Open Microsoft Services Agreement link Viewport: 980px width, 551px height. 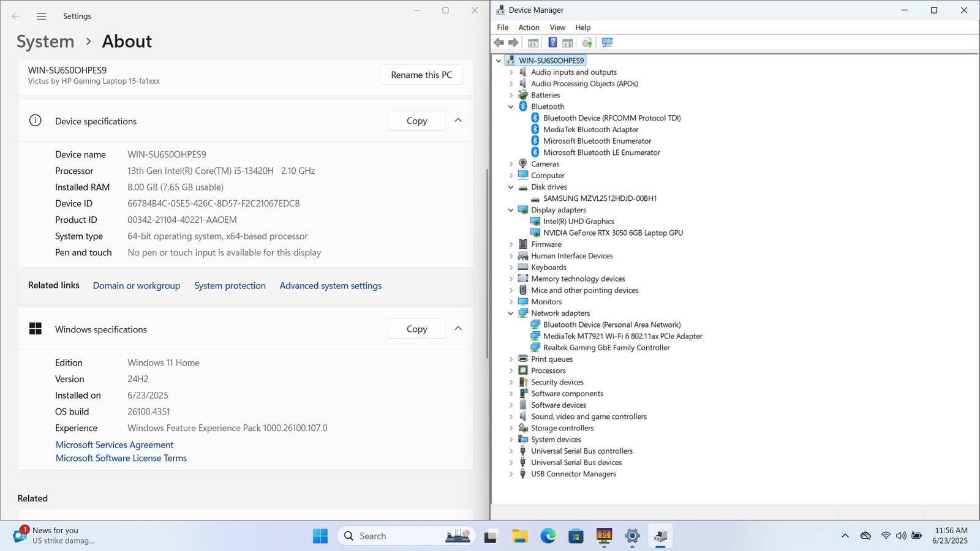pyautogui.click(x=115, y=445)
